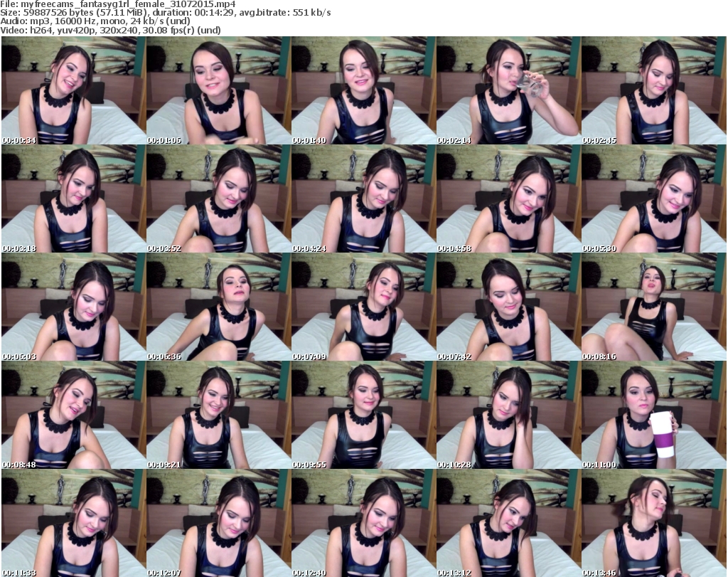Image resolution: width=728 pixels, height=577 pixels.
Task: Select the thumbnail timestamped 00:09:55
Action: point(363,415)
